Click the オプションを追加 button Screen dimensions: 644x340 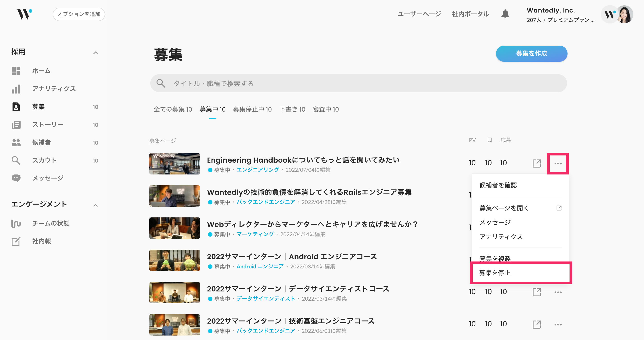coord(79,14)
